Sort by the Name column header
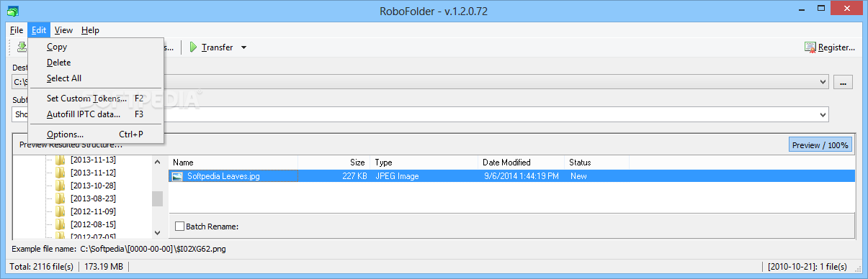The height and width of the screenshot is (279, 868). (x=233, y=163)
